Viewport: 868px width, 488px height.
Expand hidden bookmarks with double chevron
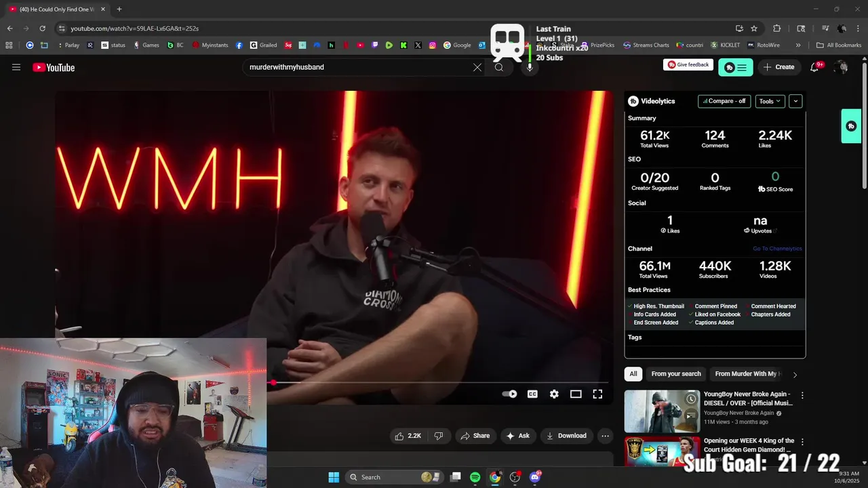798,45
